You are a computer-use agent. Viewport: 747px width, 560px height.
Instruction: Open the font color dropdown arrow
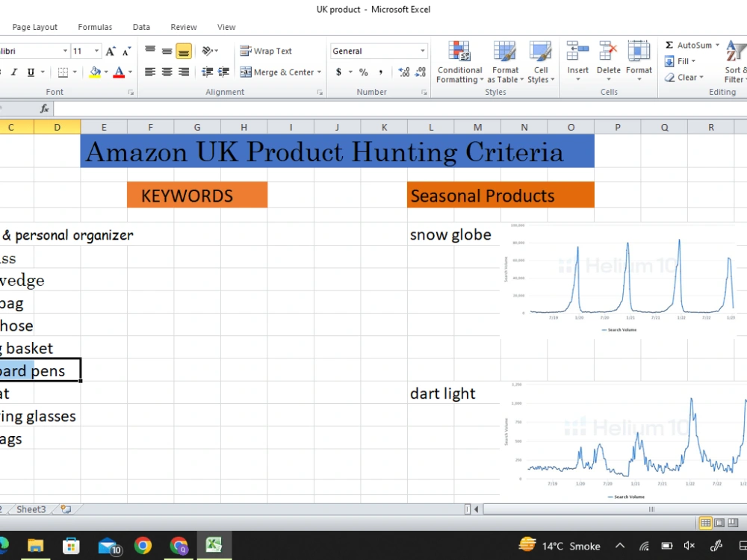pyautogui.click(x=130, y=72)
